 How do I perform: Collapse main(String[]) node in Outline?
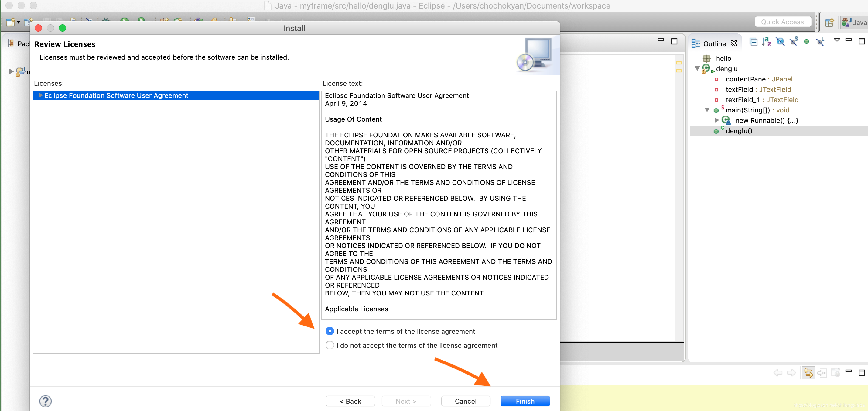[707, 110]
